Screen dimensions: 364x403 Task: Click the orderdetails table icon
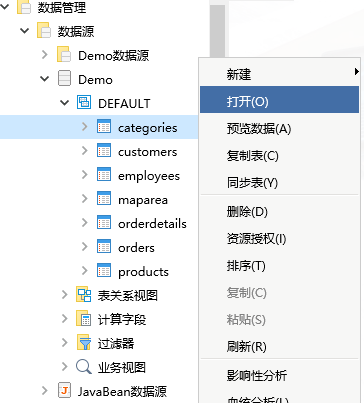click(104, 223)
